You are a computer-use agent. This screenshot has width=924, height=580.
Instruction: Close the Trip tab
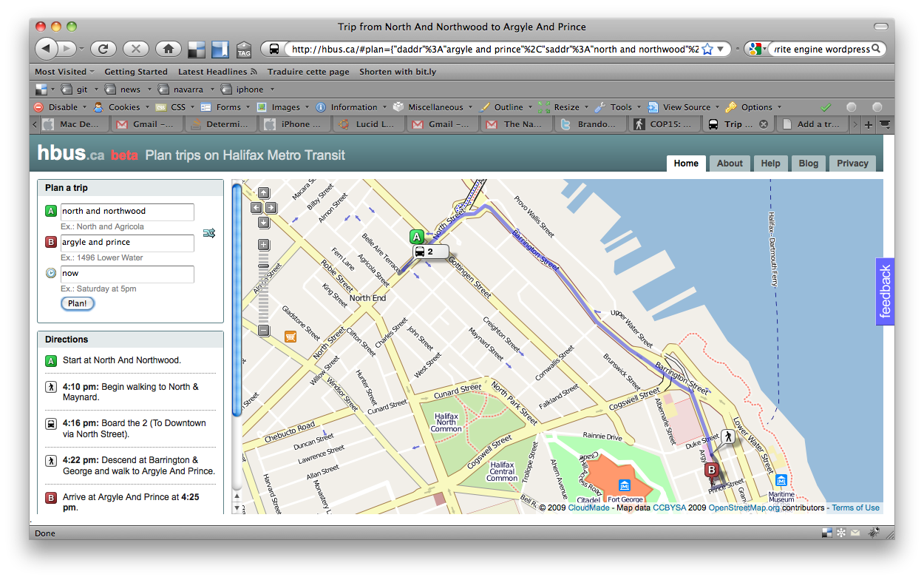[764, 124]
